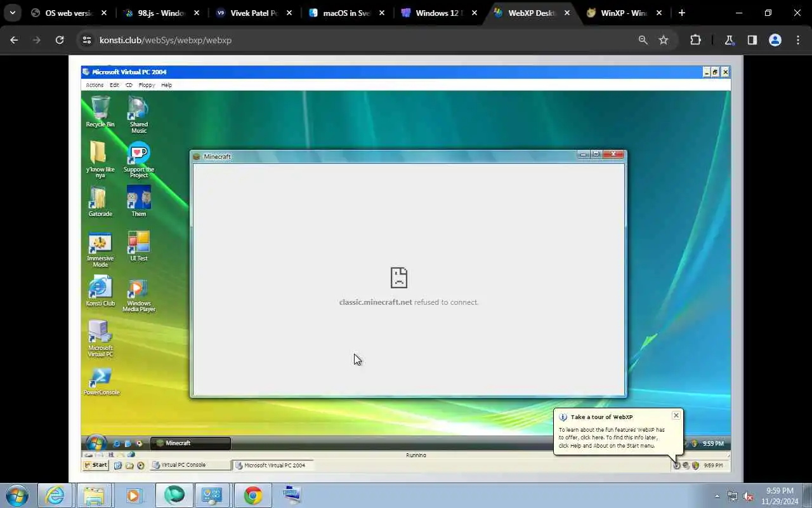Click the 'classic.minecraft.net refused to connect' message
This screenshot has width=812, height=508.
tap(409, 302)
